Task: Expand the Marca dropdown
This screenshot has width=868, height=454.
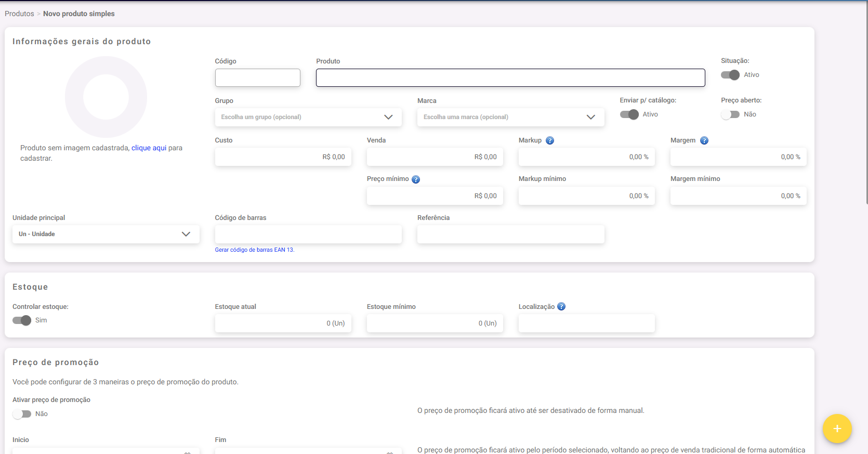Action: point(510,117)
